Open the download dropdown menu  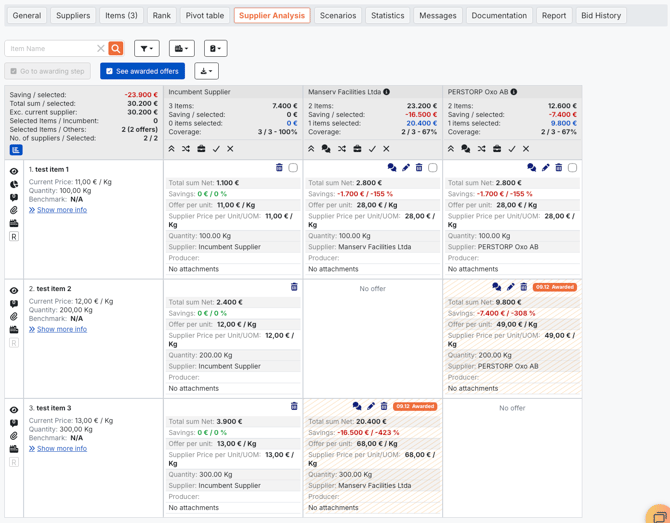(x=206, y=71)
